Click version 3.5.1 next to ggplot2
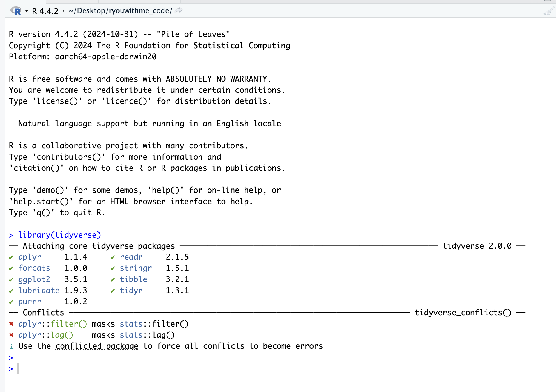The height and width of the screenshot is (392, 556). pos(76,279)
